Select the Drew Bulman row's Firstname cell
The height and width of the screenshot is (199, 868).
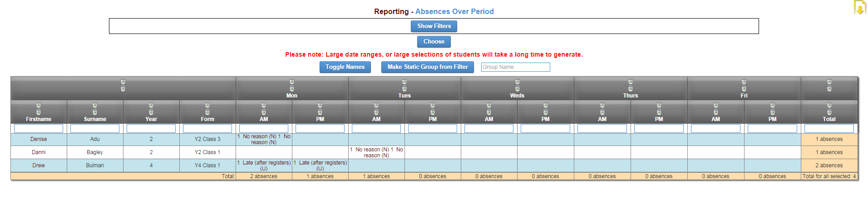point(39,165)
